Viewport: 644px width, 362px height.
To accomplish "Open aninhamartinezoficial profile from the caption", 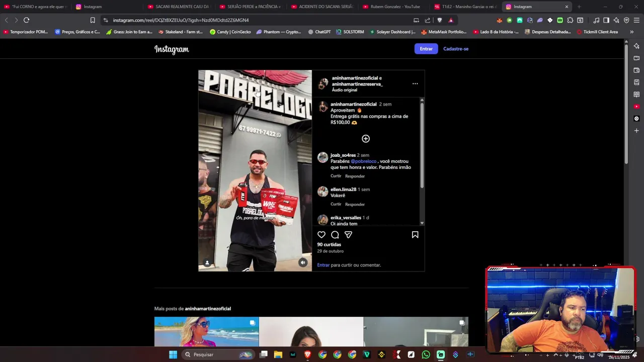I will tap(353, 104).
